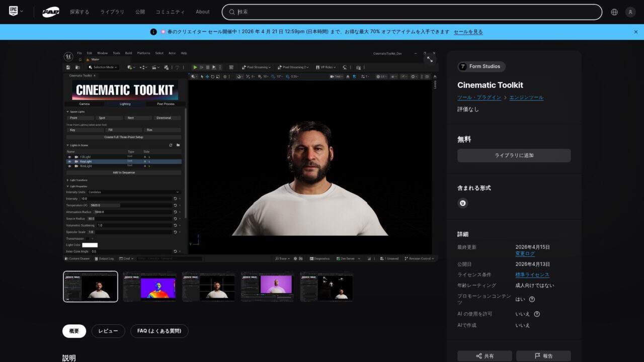Click the ライブラリに追加 button

point(514,155)
